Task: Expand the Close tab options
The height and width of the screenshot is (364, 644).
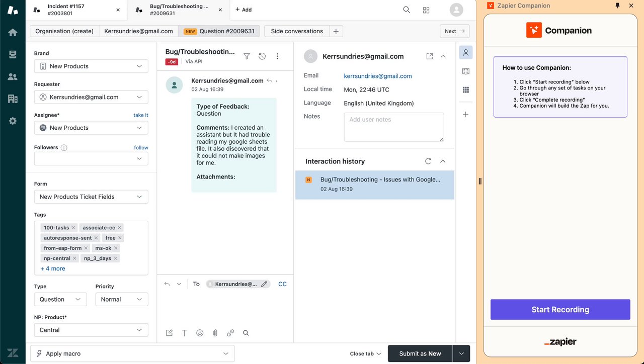Action: click(x=365, y=353)
